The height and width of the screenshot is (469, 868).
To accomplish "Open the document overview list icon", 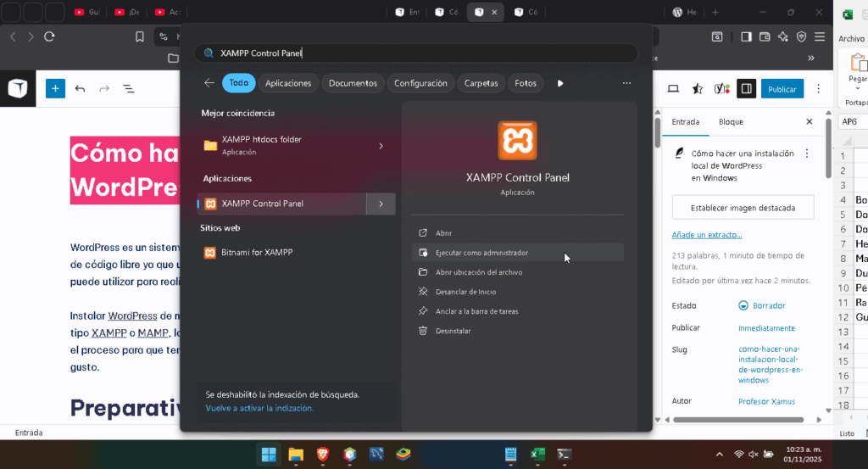I will (x=129, y=88).
